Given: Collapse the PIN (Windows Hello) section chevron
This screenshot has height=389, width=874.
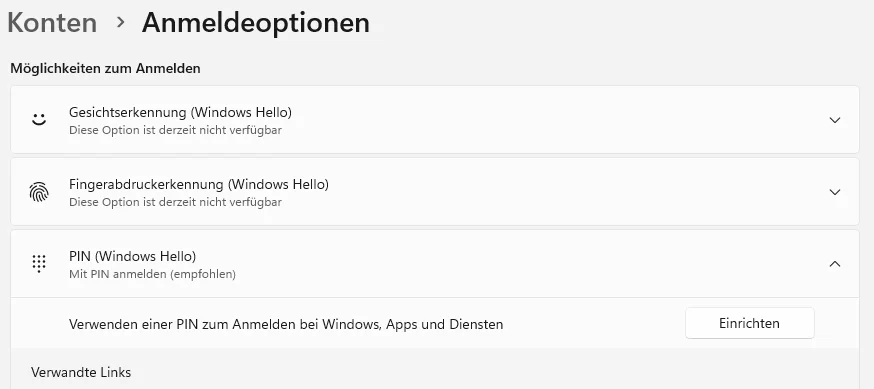Looking at the screenshot, I should click(x=834, y=264).
